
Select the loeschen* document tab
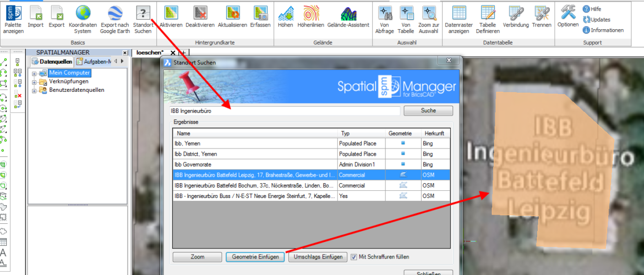point(150,53)
